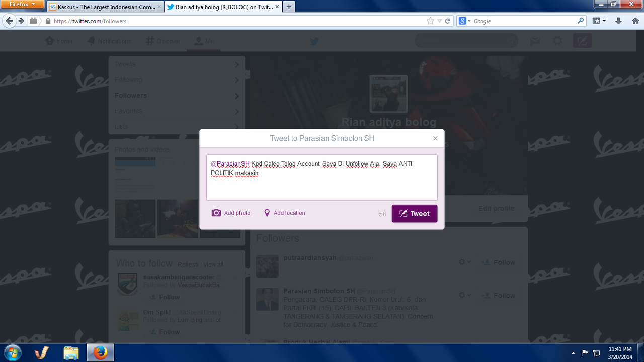The image size is (644, 362).
Task: Click the Action Center flag tray icon
Action: pyautogui.click(x=585, y=353)
